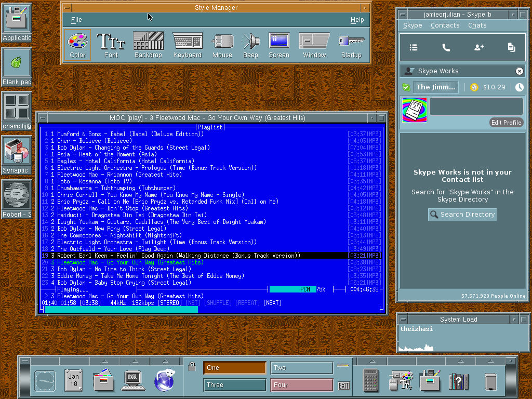Click The Jimm... profile name button
This screenshot has width=532, height=399.
[436, 87]
